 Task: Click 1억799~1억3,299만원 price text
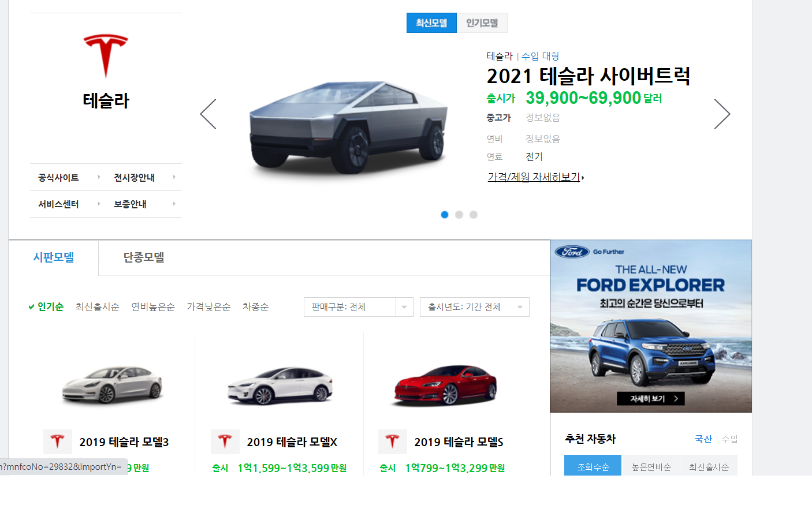pyautogui.click(x=455, y=468)
